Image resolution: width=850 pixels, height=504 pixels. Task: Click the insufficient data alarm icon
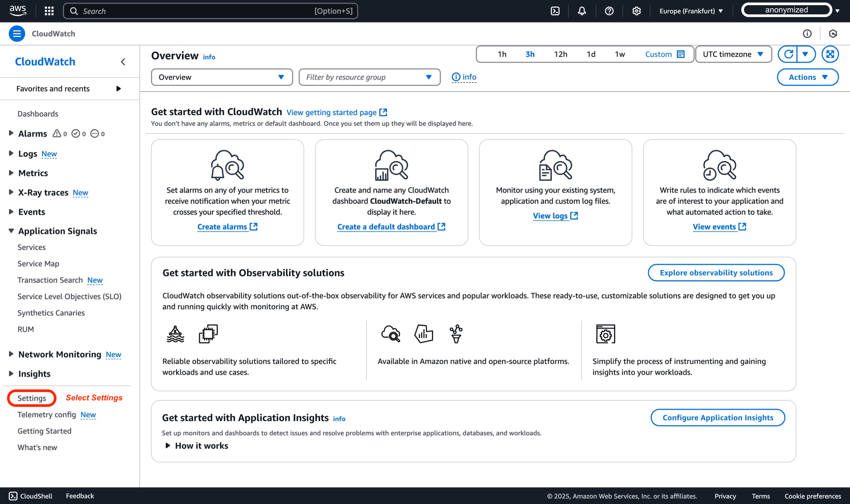[x=94, y=133]
